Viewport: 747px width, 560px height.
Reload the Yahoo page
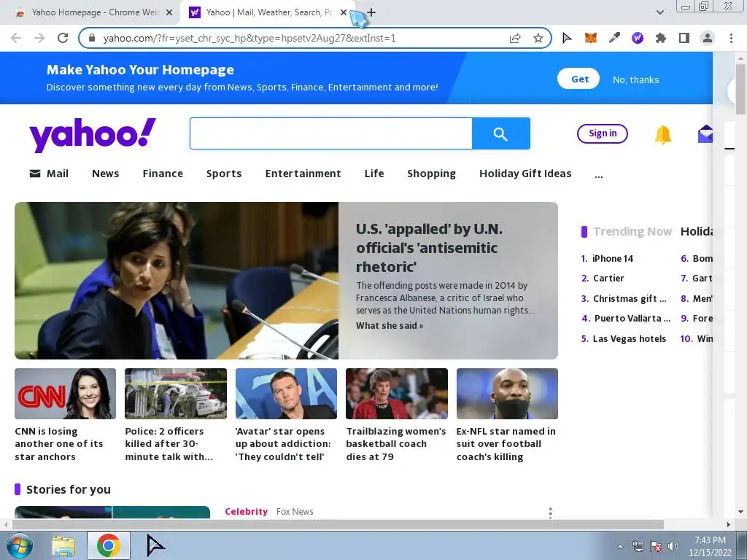tap(63, 38)
